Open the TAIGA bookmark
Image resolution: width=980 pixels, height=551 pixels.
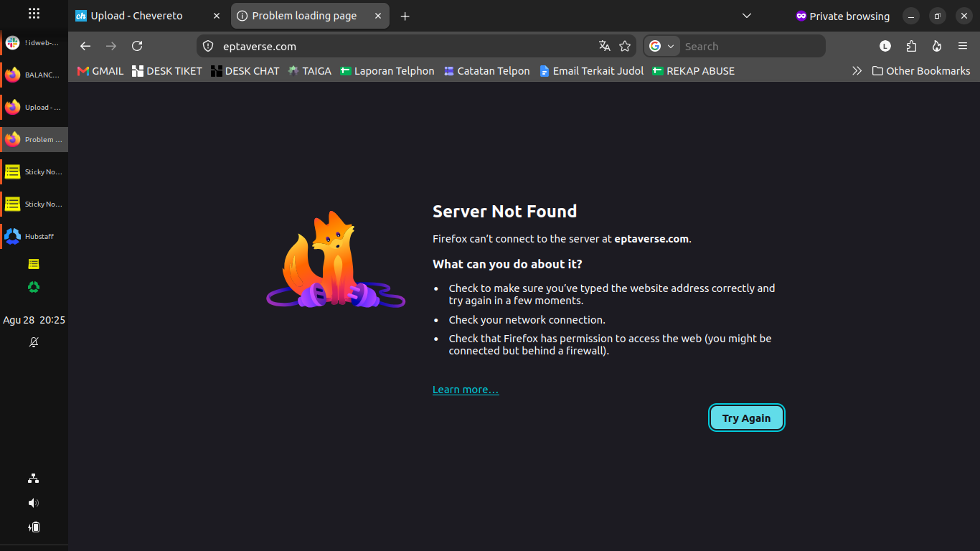pos(310,71)
